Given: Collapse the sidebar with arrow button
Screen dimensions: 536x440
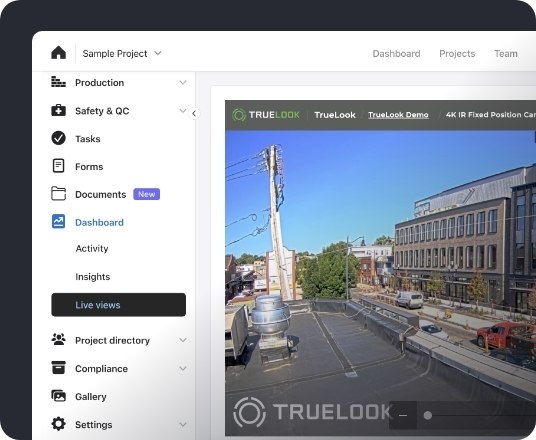Looking at the screenshot, I should coord(194,114).
